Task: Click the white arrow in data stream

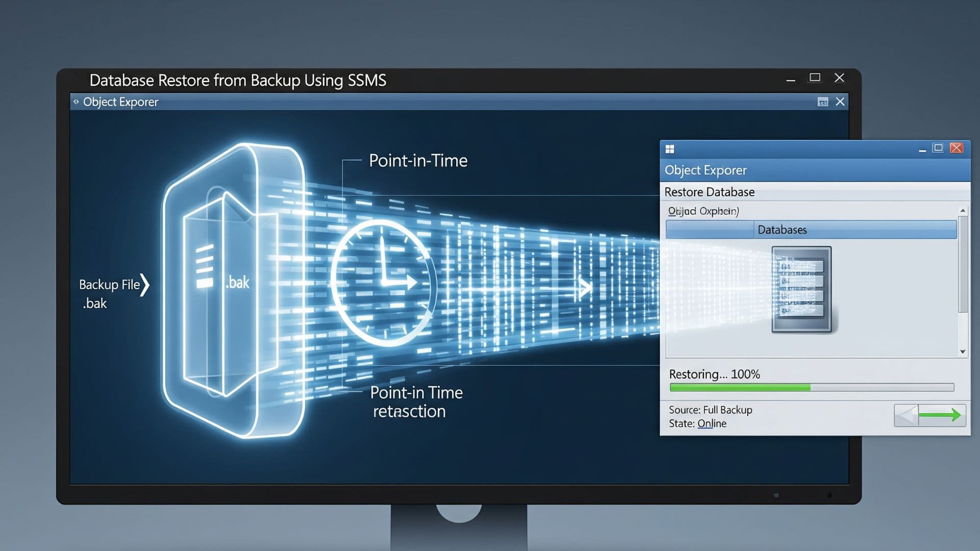Action: pyautogui.click(x=585, y=288)
